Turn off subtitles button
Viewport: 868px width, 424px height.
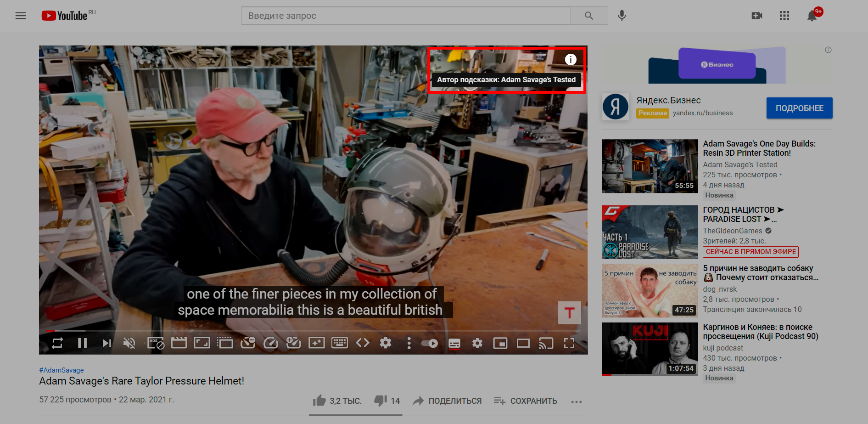[454, 344]
